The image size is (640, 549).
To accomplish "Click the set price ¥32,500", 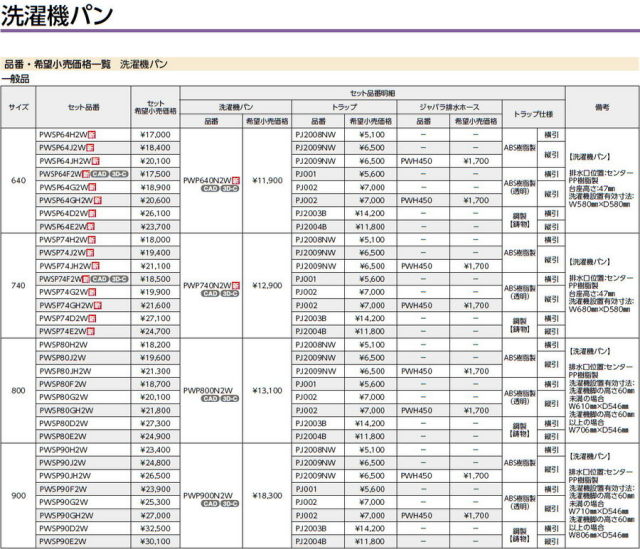I will click(155, 529).
